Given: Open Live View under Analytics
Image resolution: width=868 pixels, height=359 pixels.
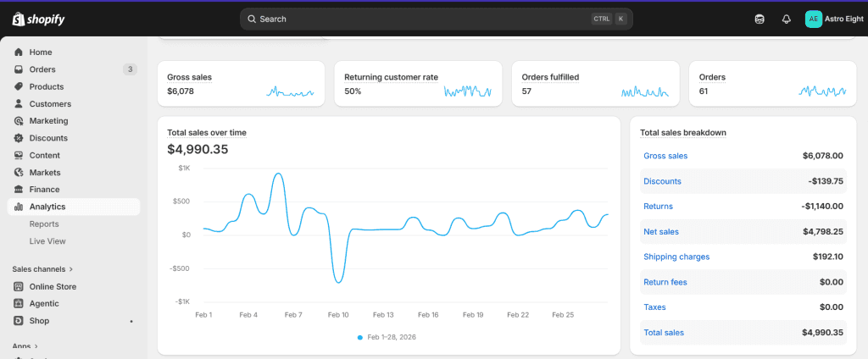Looking at the screenshot, I should coord(47,241).
